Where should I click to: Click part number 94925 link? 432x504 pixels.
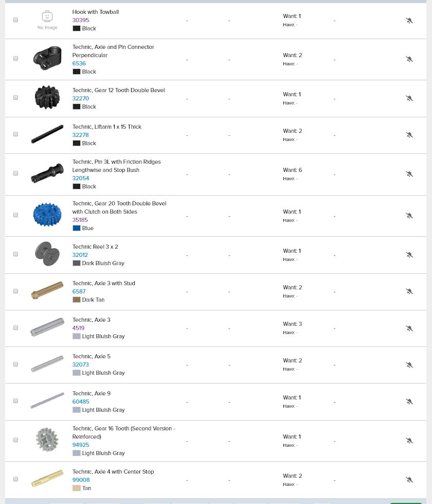(80, 445)
